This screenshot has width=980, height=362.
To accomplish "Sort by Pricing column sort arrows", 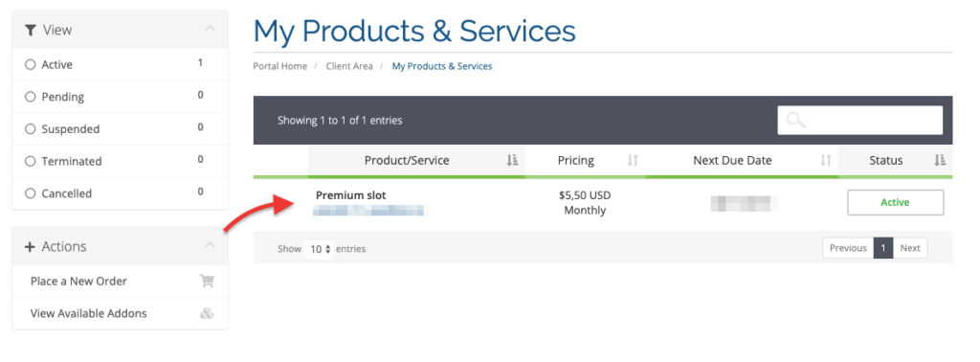I will coord(633,161).
